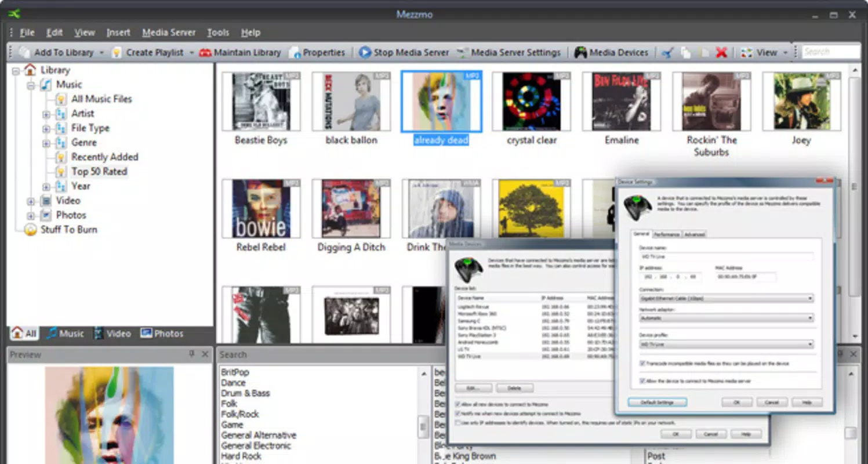The height and width of the screenshot is (464, 868).
Task: Open the File menu
Action: [27, 32]
